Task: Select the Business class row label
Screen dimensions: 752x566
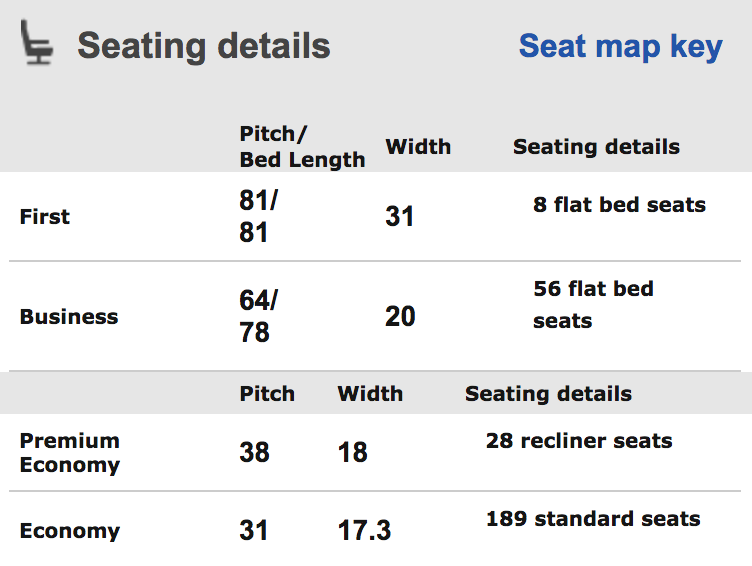Action: (x=69, y=317)
